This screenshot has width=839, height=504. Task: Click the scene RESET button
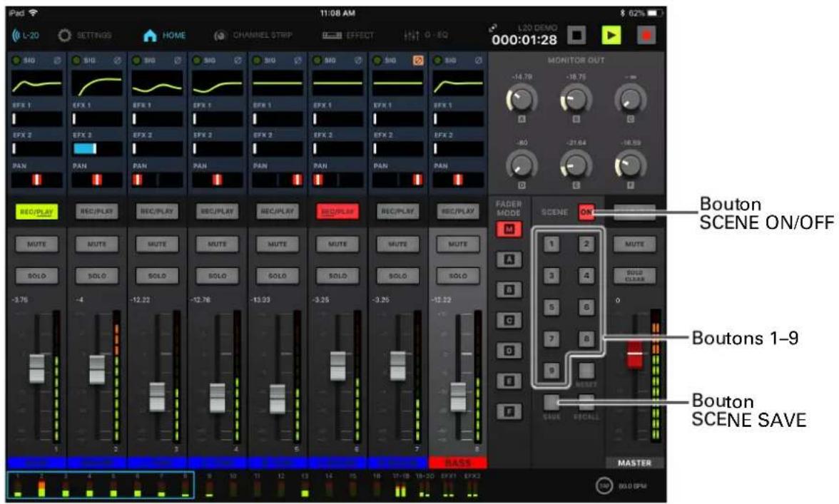(586, 371)
